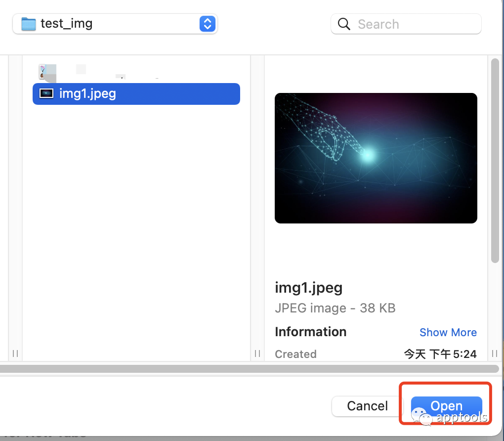
Task: Expand file details with Show More
Action: [448, 332]
